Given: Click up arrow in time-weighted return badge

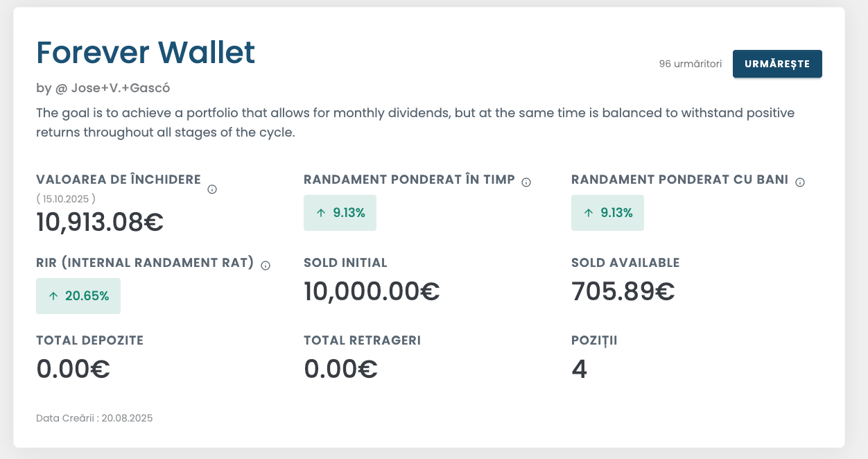Looking at the screenshot, I should (320, 214).
